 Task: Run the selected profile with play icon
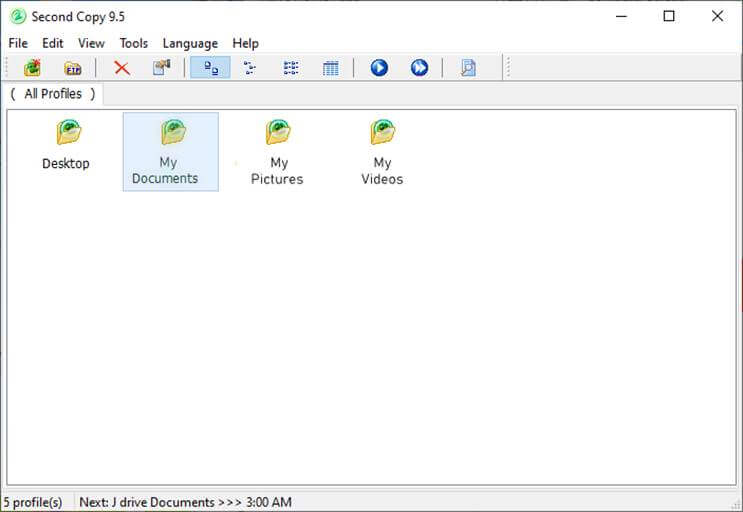pos(379,68)
